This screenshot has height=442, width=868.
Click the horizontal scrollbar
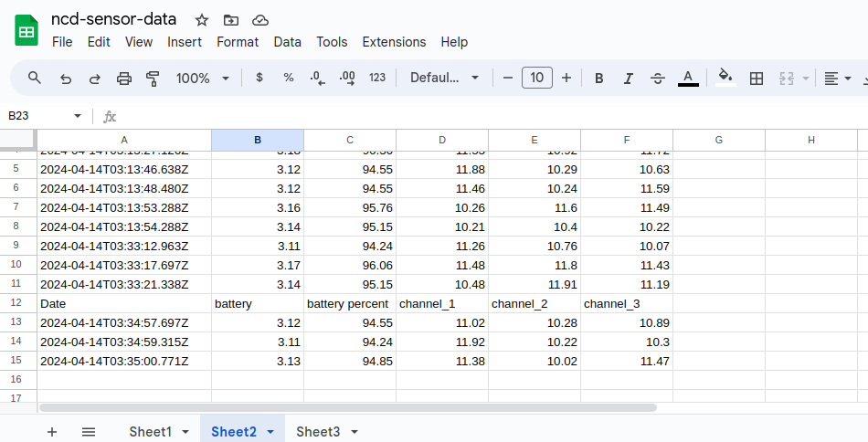(x=347, y=407)
